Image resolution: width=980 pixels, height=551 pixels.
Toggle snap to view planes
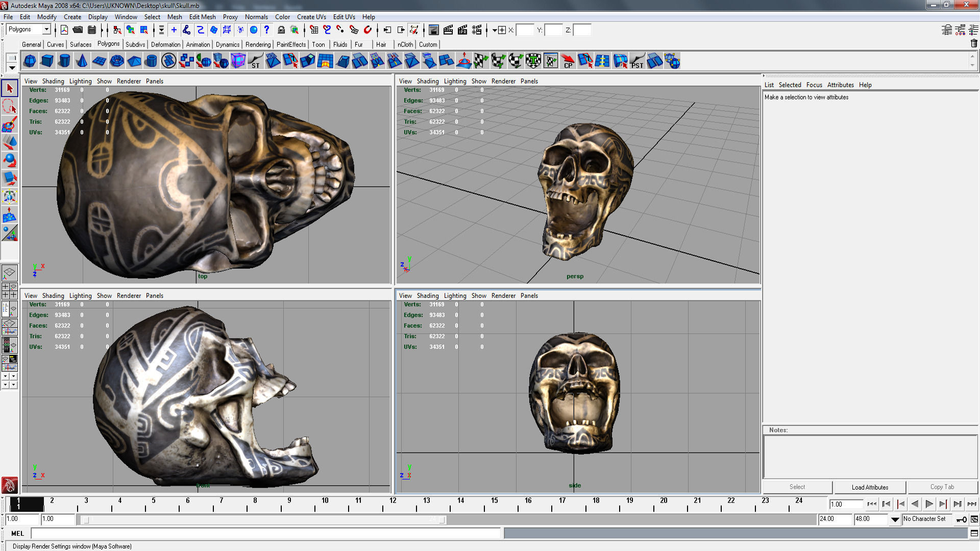[354, 30]
